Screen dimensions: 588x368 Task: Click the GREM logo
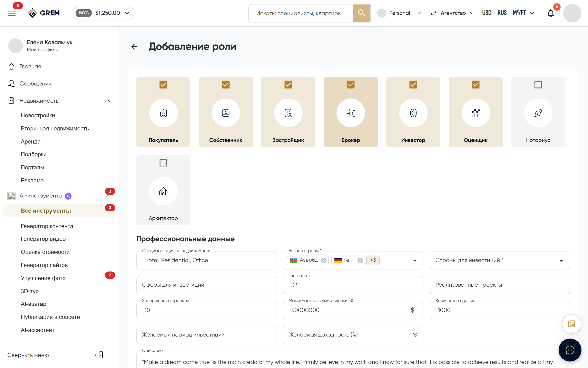pos(44,13)
